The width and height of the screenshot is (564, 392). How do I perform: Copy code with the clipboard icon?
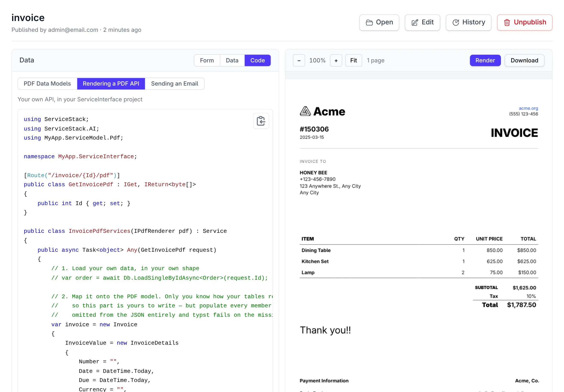click(261, 121)
